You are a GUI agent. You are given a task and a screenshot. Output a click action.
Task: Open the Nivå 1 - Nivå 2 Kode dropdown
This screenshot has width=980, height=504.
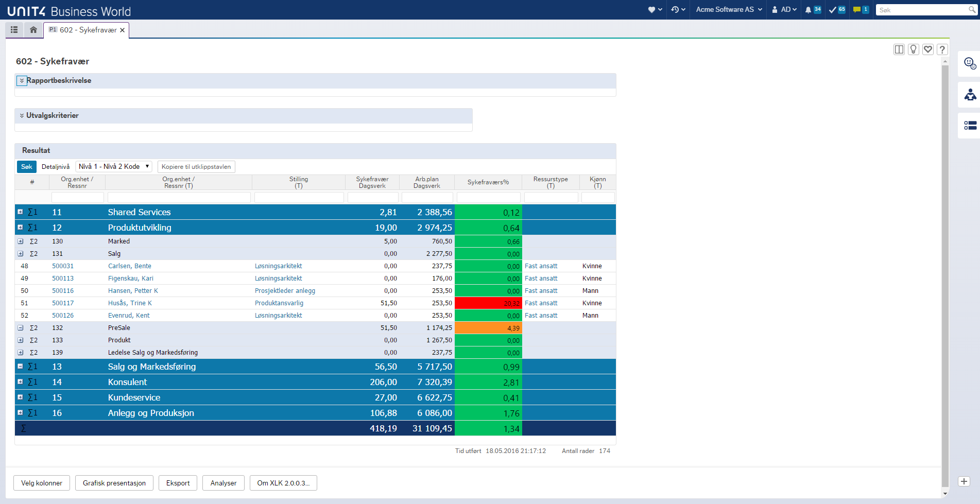tap(114, 166)
